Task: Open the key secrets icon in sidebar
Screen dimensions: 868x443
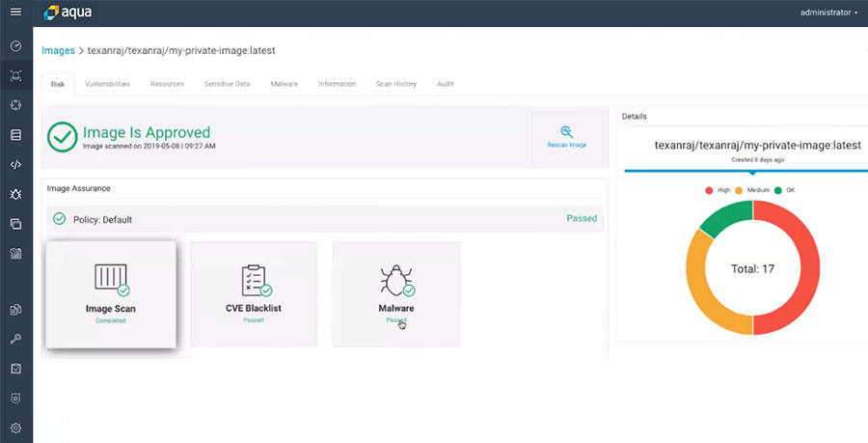Action: click(15, 339)
